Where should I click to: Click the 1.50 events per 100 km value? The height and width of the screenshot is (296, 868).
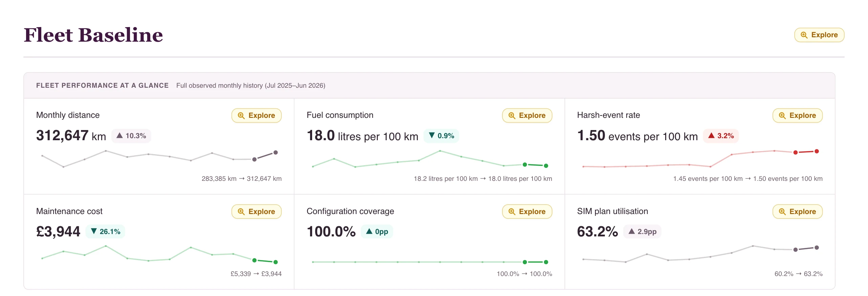pyautogui.click(x=637, y=136)
